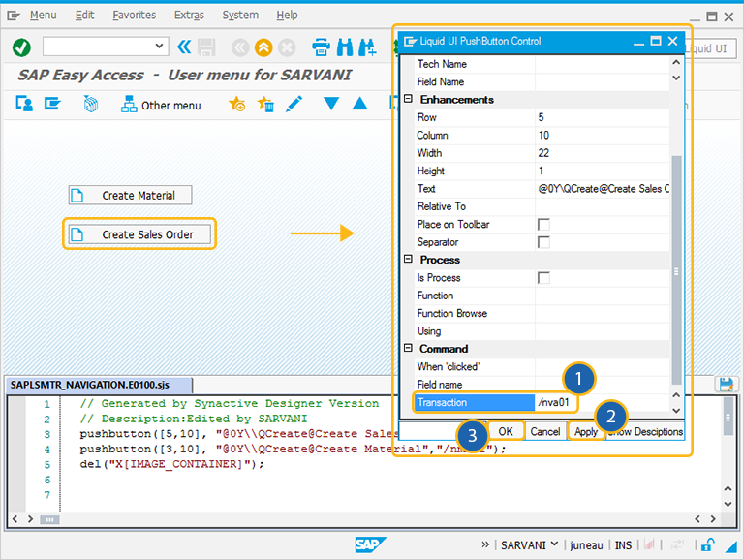Click the Find Next binoculars icon
This screenshot has width=744, height=560.
pyautogui.click(x=368, y=47)
